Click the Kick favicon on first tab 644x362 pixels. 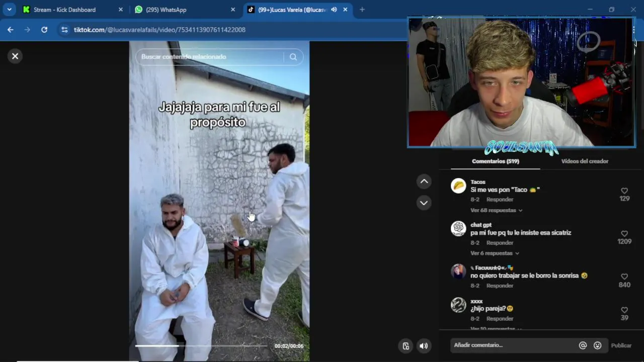point(26,10)
